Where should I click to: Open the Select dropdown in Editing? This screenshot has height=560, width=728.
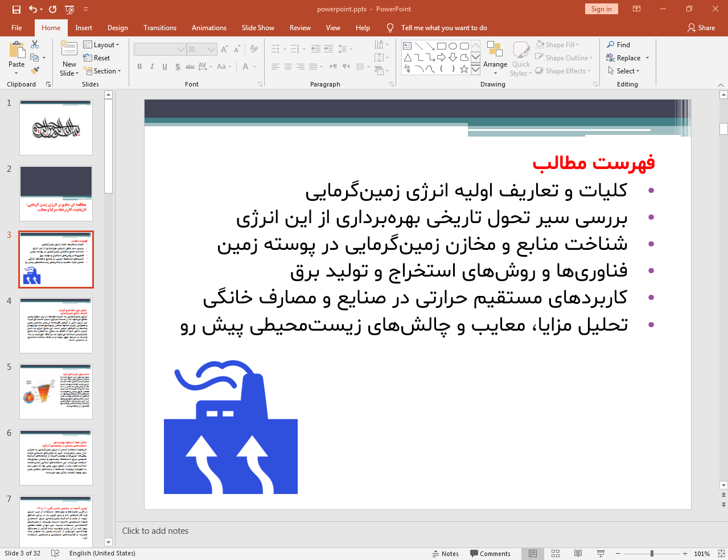(624, 71)
